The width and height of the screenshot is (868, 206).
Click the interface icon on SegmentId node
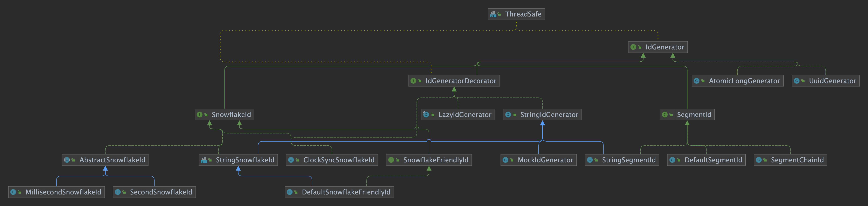[665, 115]
